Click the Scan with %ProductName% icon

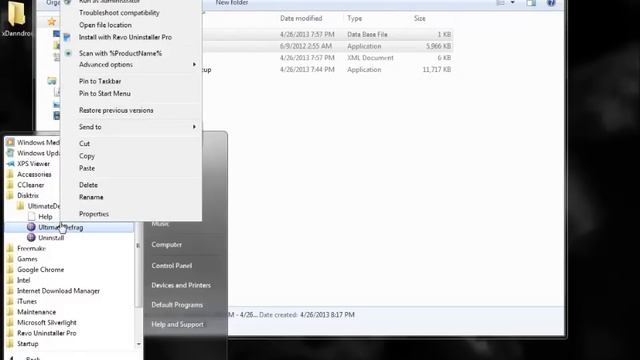coord(68,53)
